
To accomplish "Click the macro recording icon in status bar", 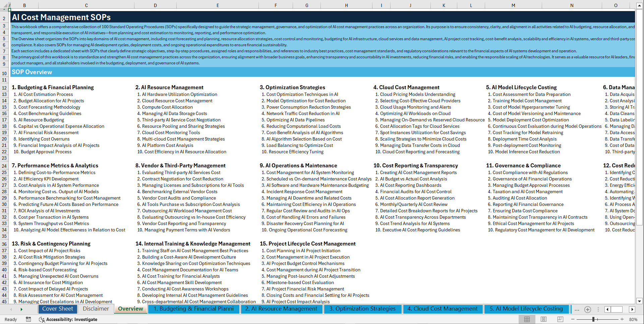I will (x=28, y=319).
